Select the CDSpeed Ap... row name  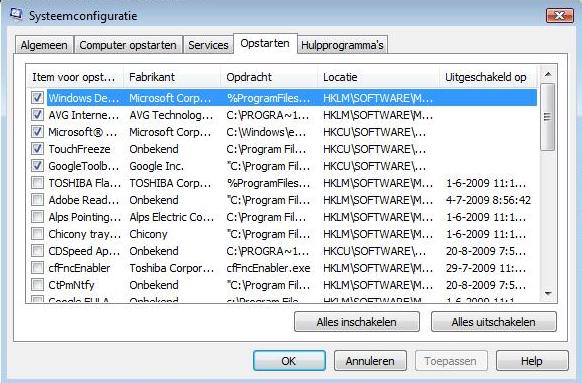click(84, 251)
